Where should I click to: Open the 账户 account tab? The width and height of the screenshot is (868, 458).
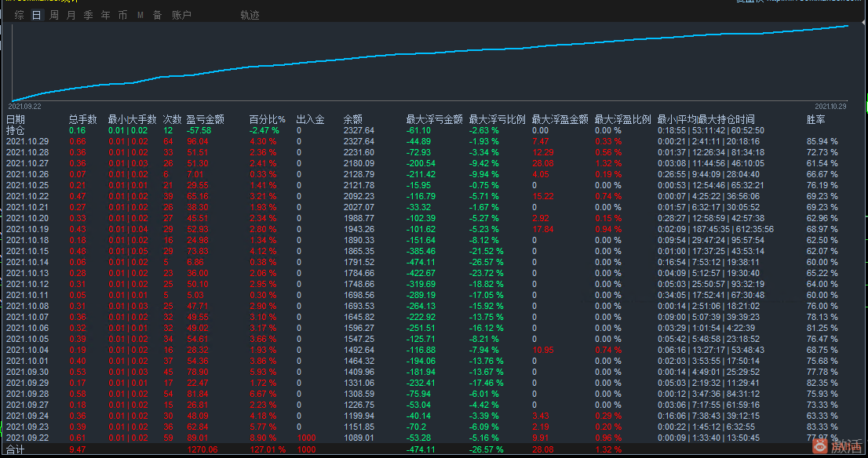(x=181, y=16)
